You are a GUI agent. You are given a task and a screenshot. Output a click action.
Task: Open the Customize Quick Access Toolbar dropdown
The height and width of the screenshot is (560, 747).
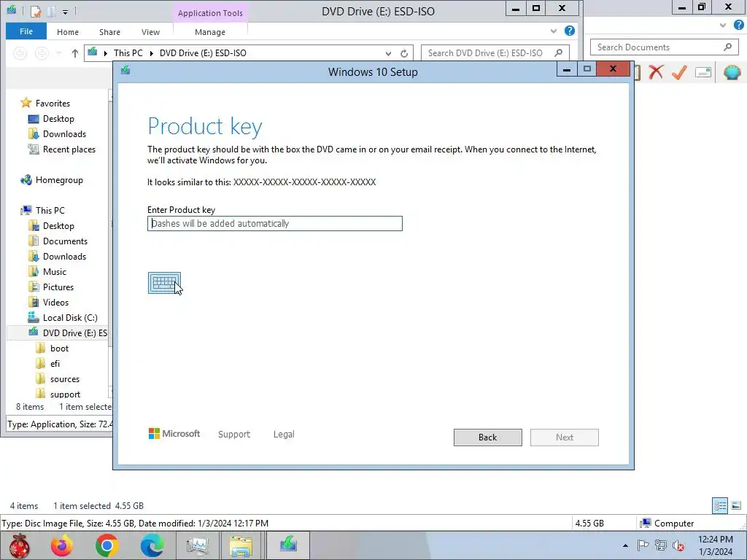pos(65,11)
